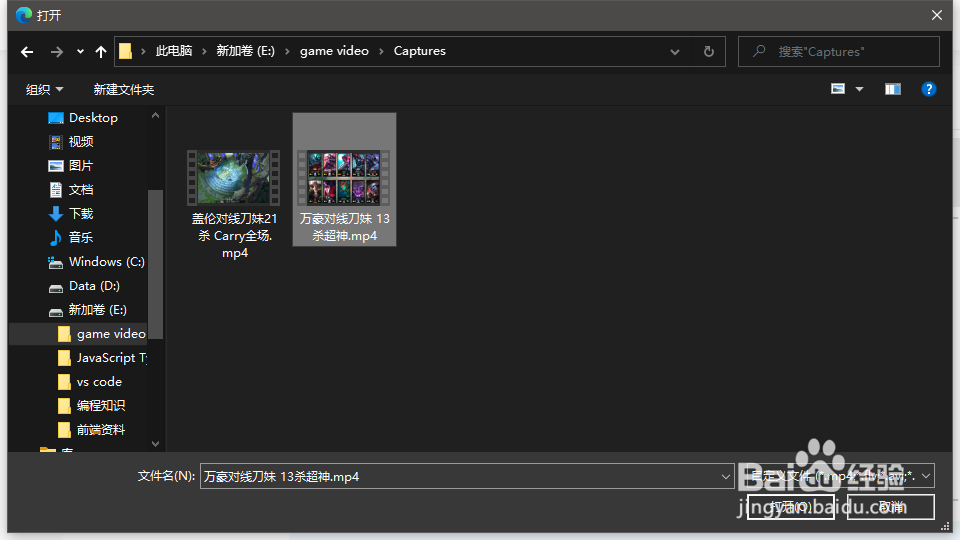
Task: Click the 音乐 note icon
Action: [x=56, y=238]
